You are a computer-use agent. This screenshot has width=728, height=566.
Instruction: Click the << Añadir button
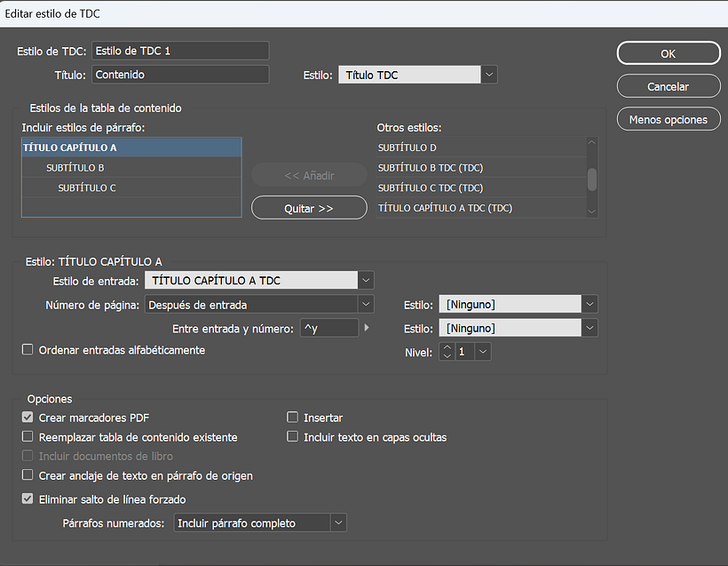[309, 175]
